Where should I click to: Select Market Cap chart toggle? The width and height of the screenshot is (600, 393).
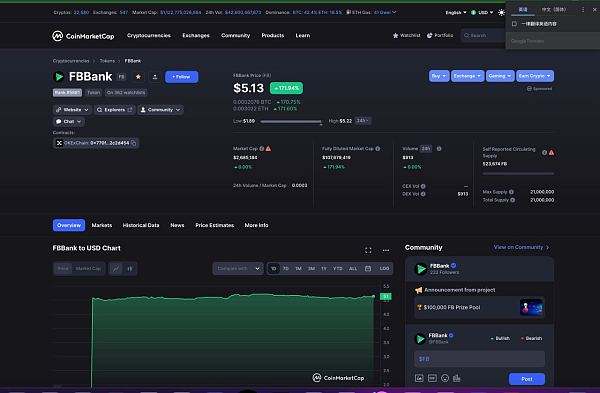(x=88, y=269)
